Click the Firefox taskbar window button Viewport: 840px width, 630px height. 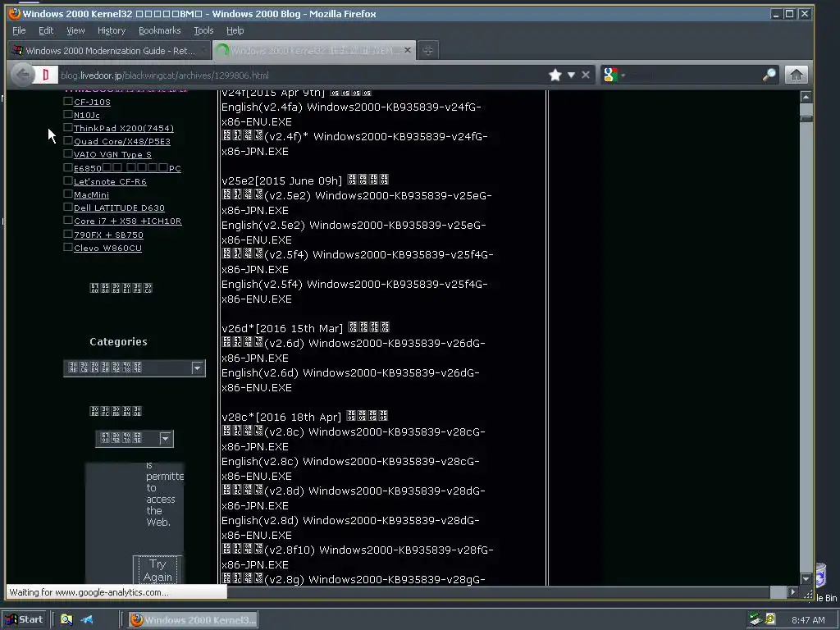pos(194,620)
